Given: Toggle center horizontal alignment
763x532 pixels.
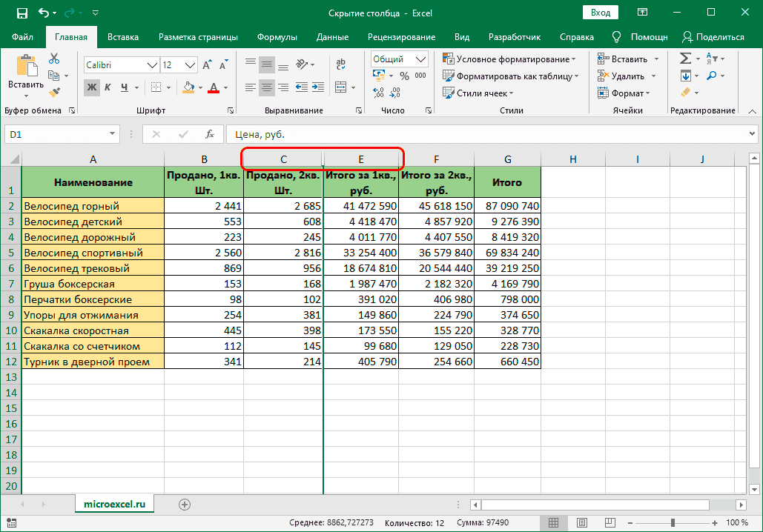Looking at the screenshot, I should point(267,87).
